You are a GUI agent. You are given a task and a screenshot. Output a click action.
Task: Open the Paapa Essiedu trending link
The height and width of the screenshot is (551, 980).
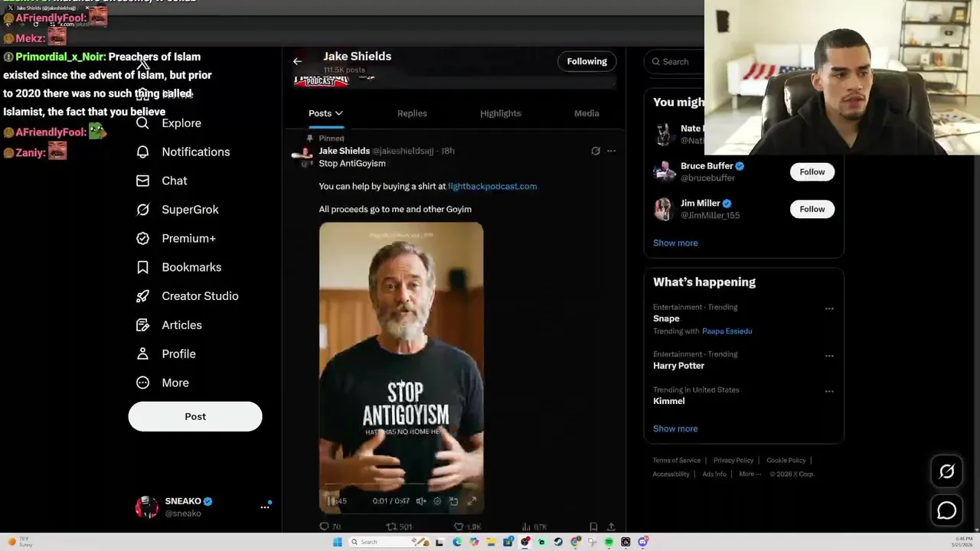(727, 331)
